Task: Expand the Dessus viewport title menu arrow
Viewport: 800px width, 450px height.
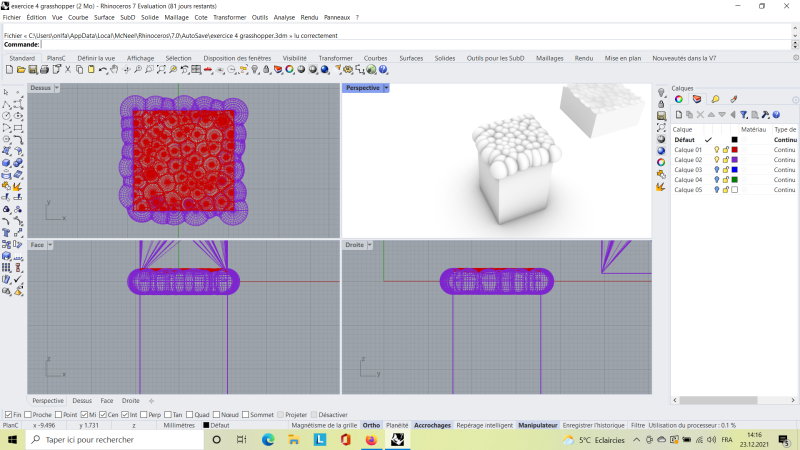Action: tap(57, 88)
